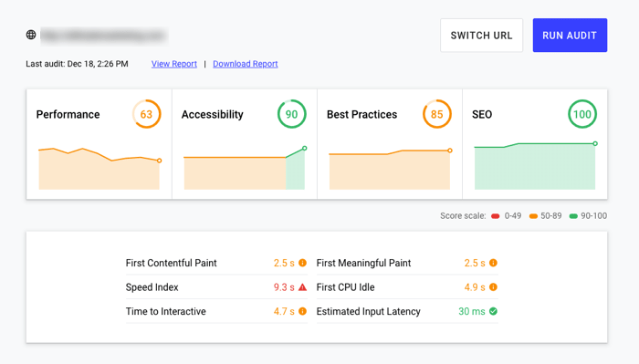639x364 pixels.
Task: Click the Best Practices score 85 gauge
Action: click(437, 114)
